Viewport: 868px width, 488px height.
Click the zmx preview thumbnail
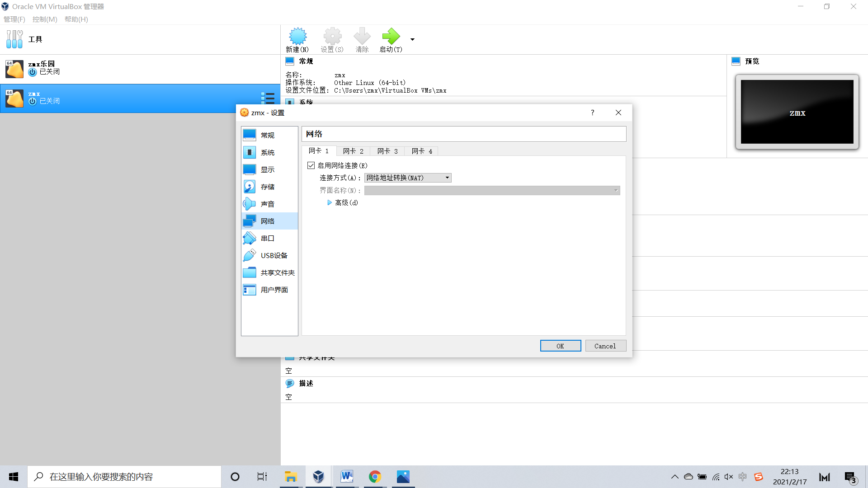point(797,112)
